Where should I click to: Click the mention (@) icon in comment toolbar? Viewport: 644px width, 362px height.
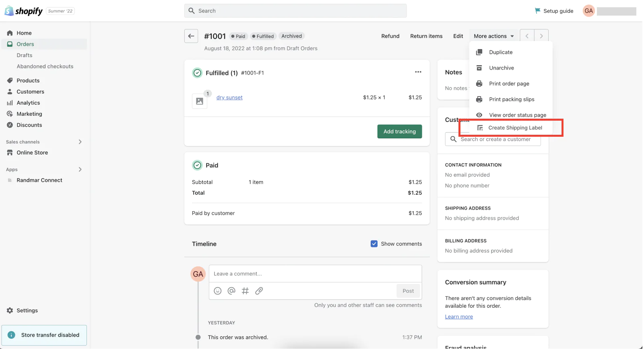coord(231,291)
